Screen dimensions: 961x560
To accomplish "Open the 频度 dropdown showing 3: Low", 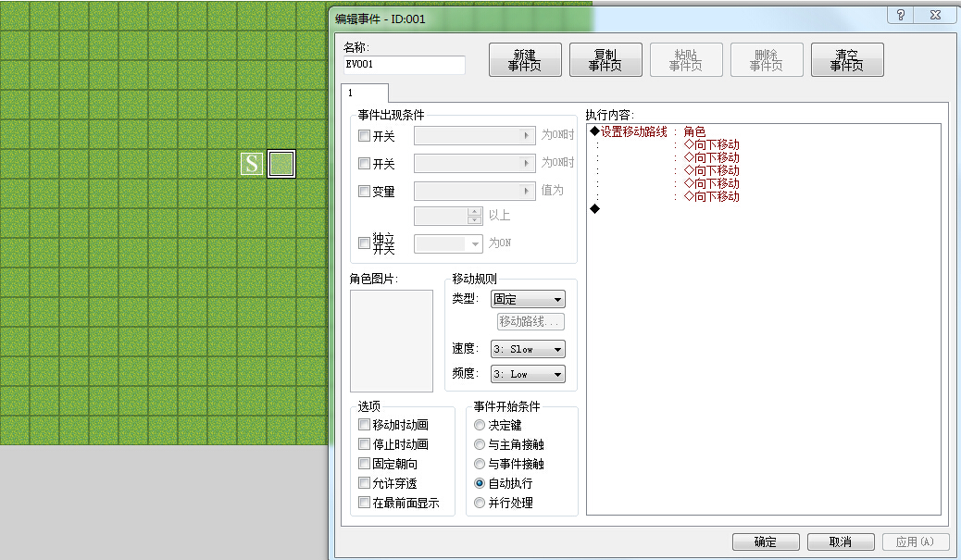I will pos(528,374).
